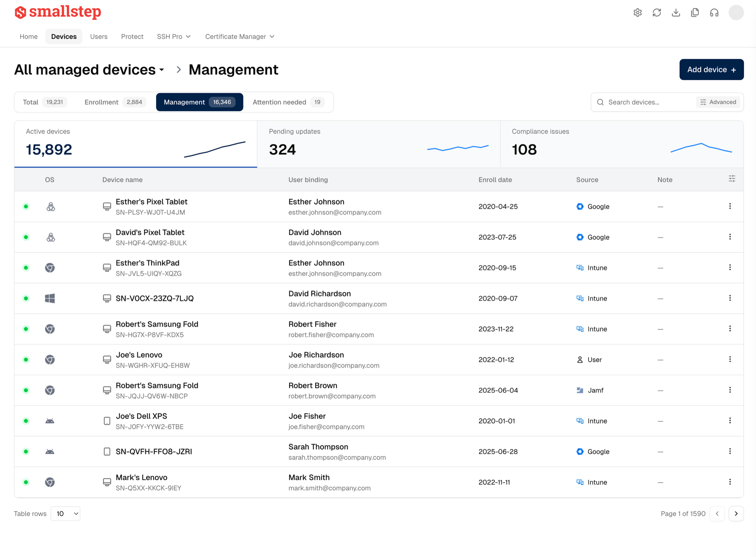Open row actions for SN-QVFH-FFO8-JZRI
This screenshot has width=756, height=557.
730,451
